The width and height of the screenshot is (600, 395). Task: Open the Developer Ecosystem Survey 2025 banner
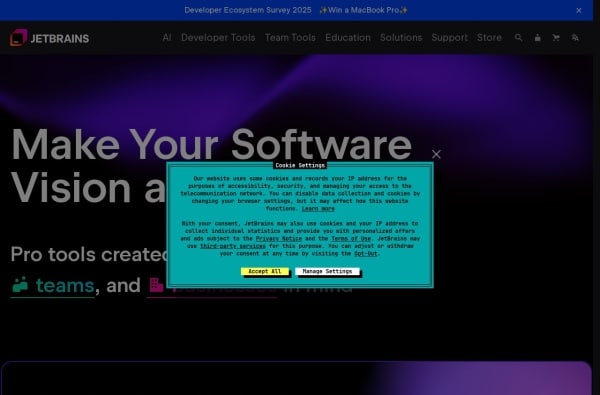click(x=296, y=10)
